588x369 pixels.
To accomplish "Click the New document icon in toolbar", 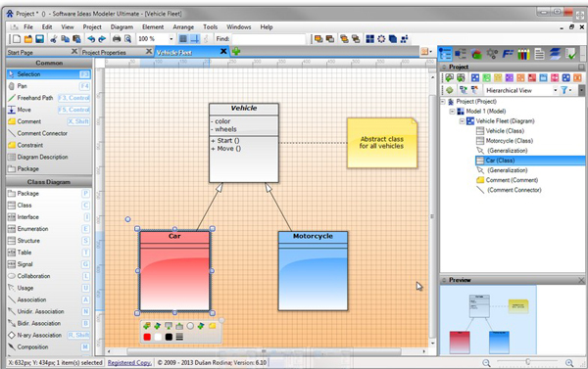I will [x=17, y=38].
